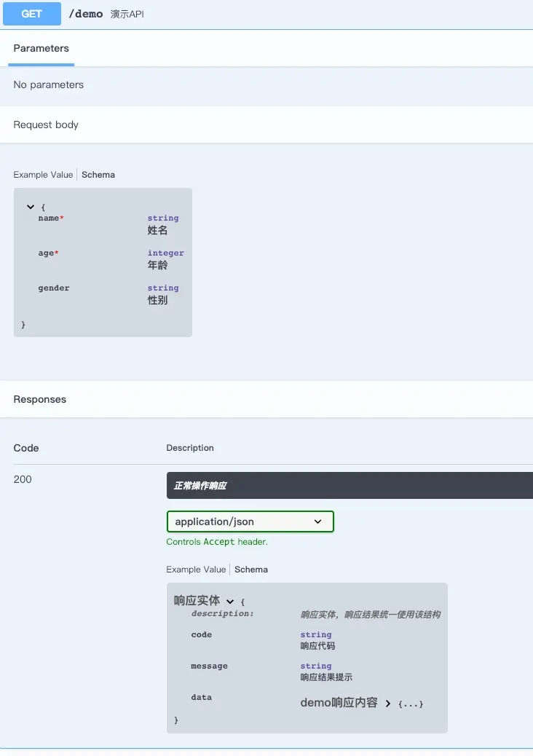Select the Parameters tab
533x756 pixels.
point(41,49)
